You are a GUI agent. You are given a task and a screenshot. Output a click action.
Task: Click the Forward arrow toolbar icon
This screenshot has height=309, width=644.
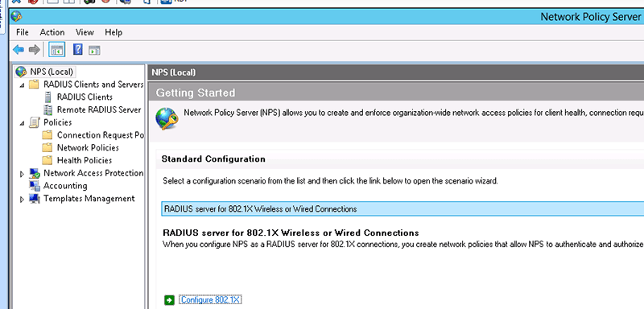tap(35, 50)
